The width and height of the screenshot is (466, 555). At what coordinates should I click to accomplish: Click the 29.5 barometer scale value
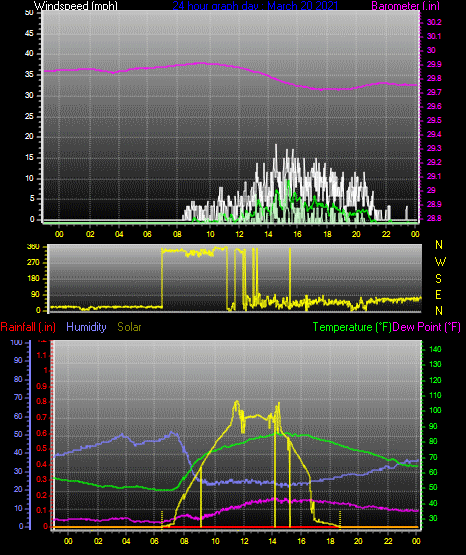434,120
